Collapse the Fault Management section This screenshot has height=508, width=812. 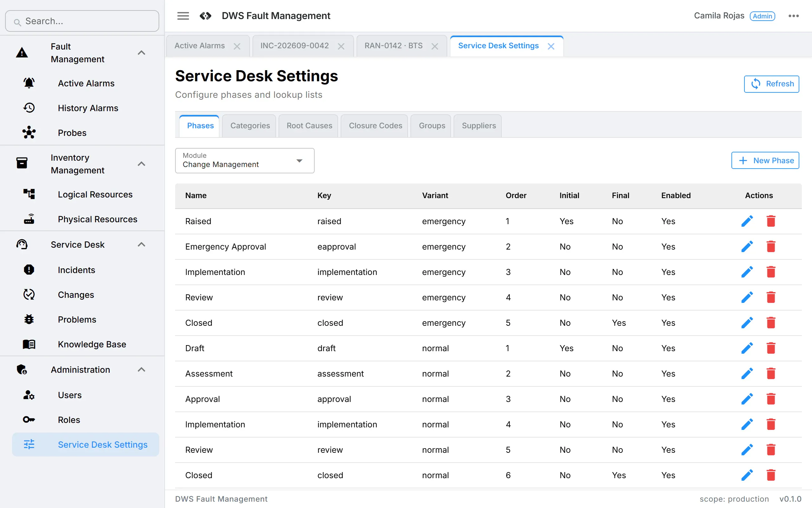point(141,53)
